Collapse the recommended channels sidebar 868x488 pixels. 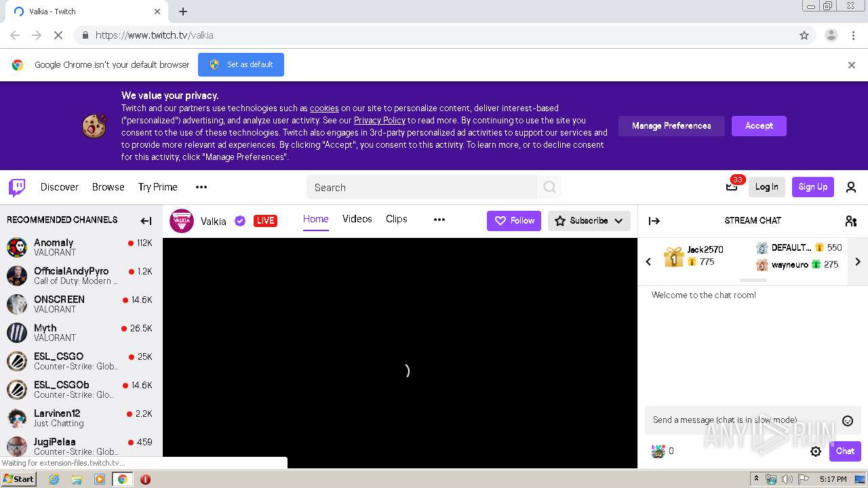[x=146, y=220]
